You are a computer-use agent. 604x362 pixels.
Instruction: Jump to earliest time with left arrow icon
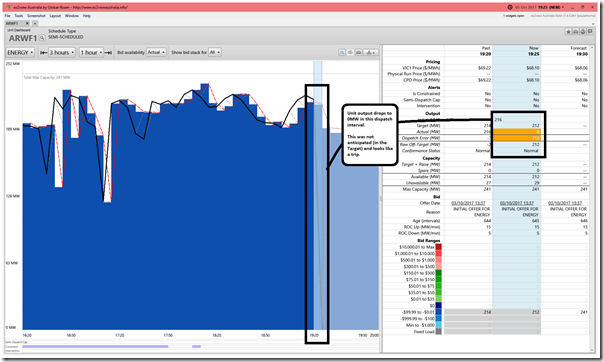[44, 52]
